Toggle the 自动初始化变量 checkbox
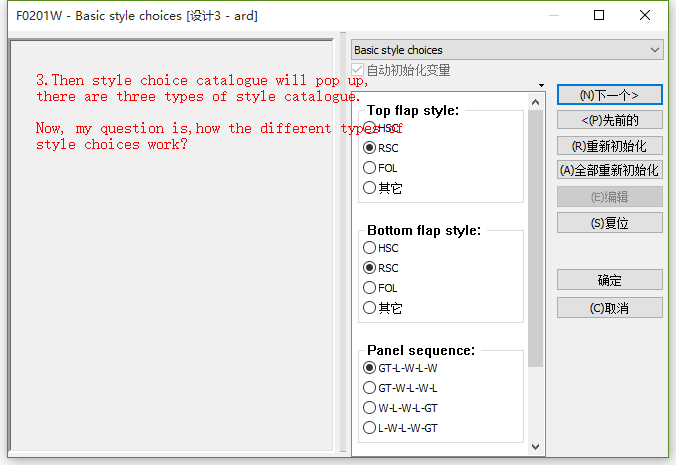This screenshot has height=465, width=676. pyautogui.click(x=359, y=71)
